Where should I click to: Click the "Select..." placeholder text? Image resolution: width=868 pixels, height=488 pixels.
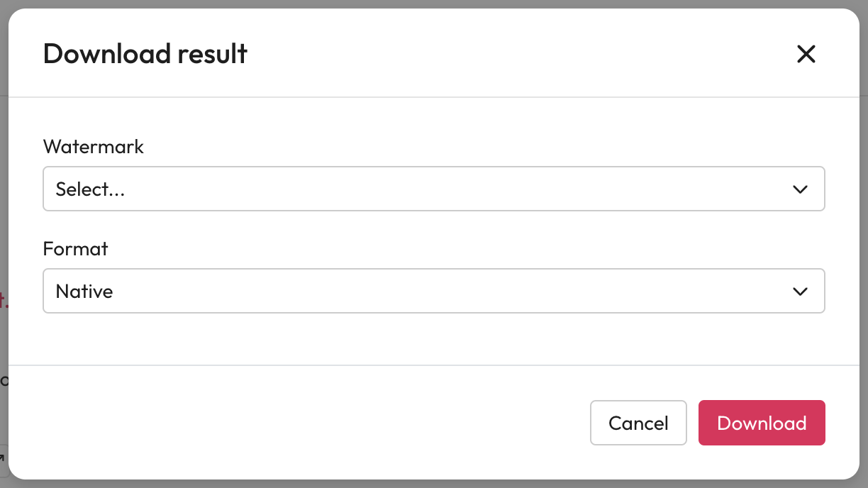tap(90, 189)
